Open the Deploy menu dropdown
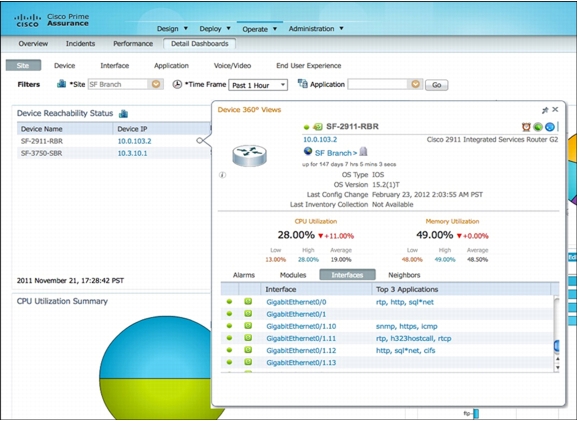Screen dimensions: 578x421 (x=215, y=29)
